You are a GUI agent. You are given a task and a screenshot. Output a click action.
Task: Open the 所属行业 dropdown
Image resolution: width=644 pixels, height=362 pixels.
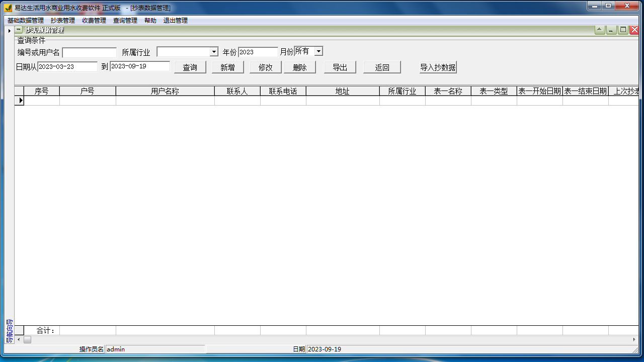coord(214,52)
